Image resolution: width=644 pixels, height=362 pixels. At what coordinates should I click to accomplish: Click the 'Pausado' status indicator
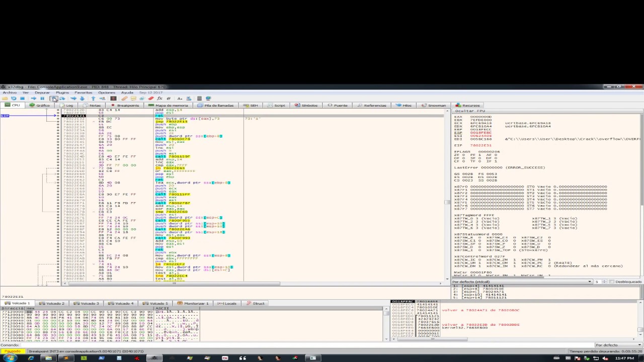13,351
